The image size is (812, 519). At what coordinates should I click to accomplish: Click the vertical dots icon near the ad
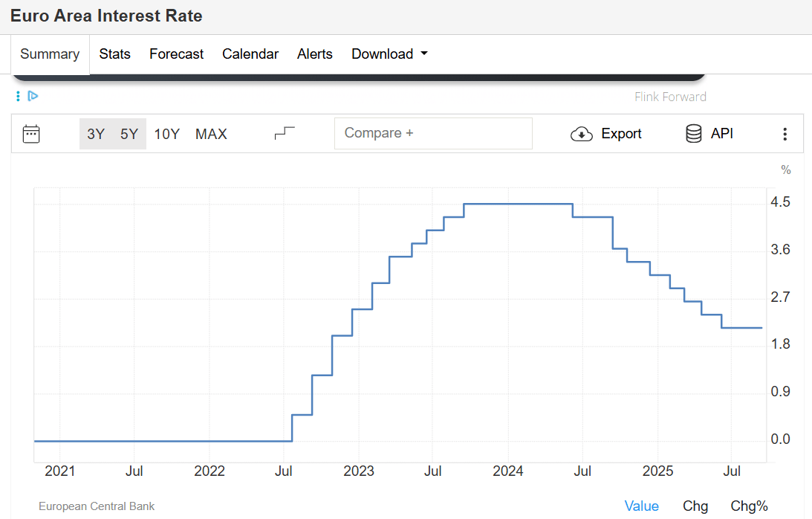point(17,96)
